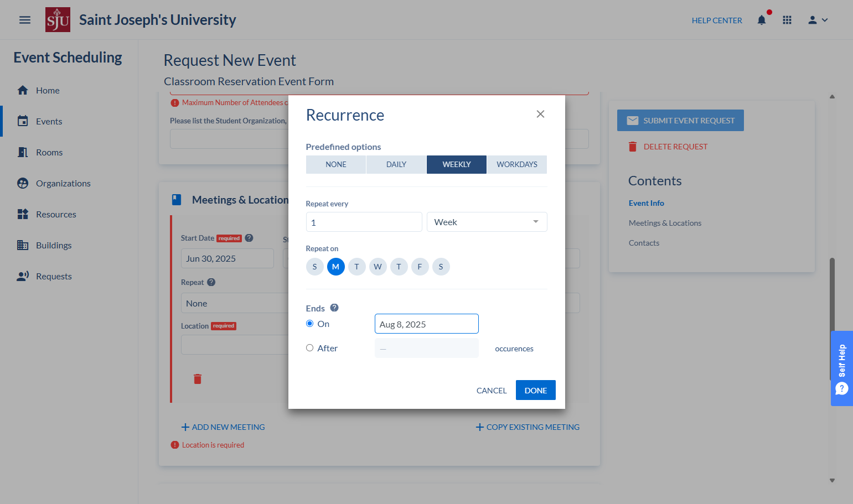Select the Ends On radio button
The width and height of the screenshot is (853, 504).
pyautogui.click(x=310, y=324)
